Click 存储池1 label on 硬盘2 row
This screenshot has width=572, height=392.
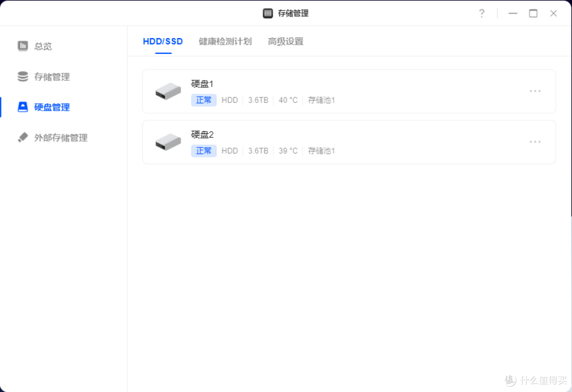pos(321,150)
